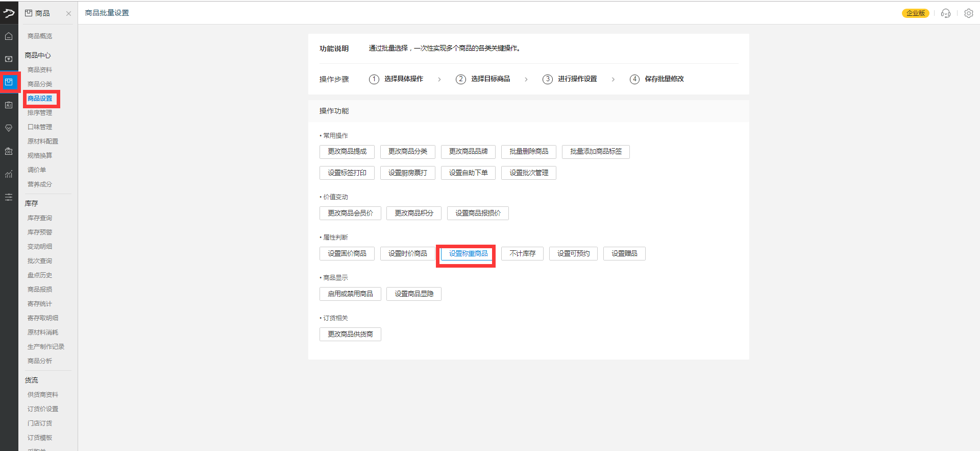Open 规格换算 menu item
The image size is (980, 451).
click(x=40, y=156)
